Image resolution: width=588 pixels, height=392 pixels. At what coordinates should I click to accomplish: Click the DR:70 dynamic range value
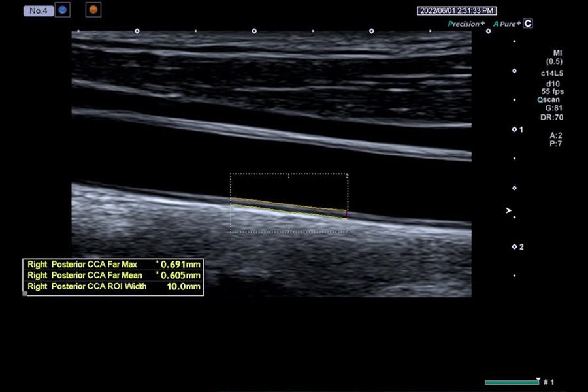551,118
